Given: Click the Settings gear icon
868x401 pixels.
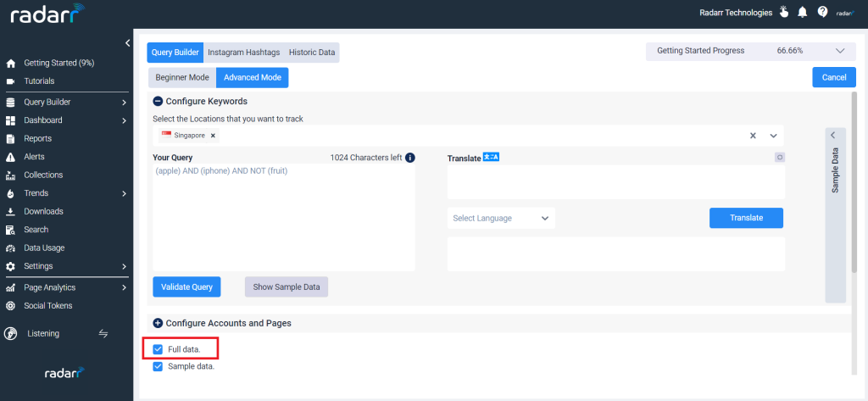Looking at the screenshot, I should tap(10, 266).
